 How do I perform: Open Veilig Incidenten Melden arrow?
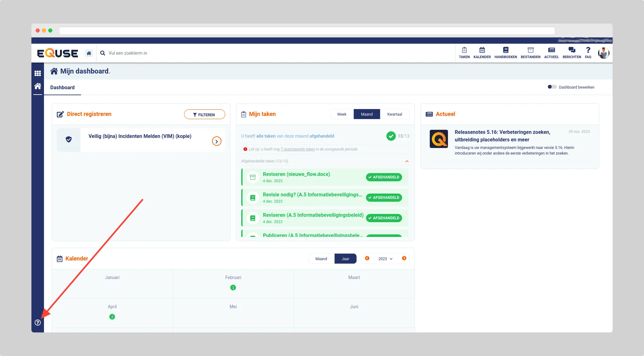(x=216, y=141)
